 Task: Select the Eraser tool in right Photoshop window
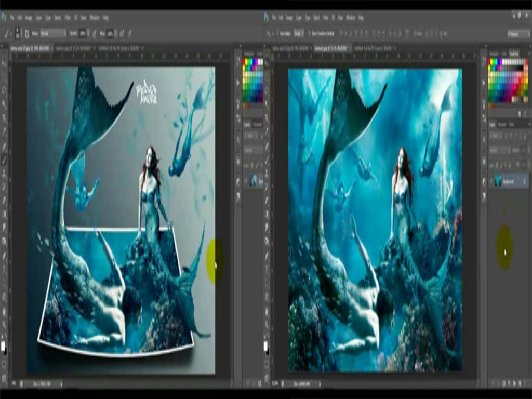coord(267,200)
